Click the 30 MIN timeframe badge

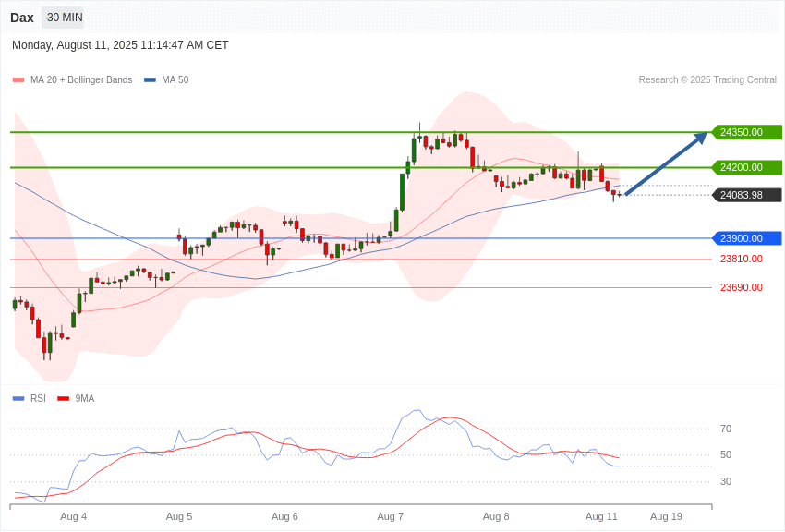tap(65, 18)
